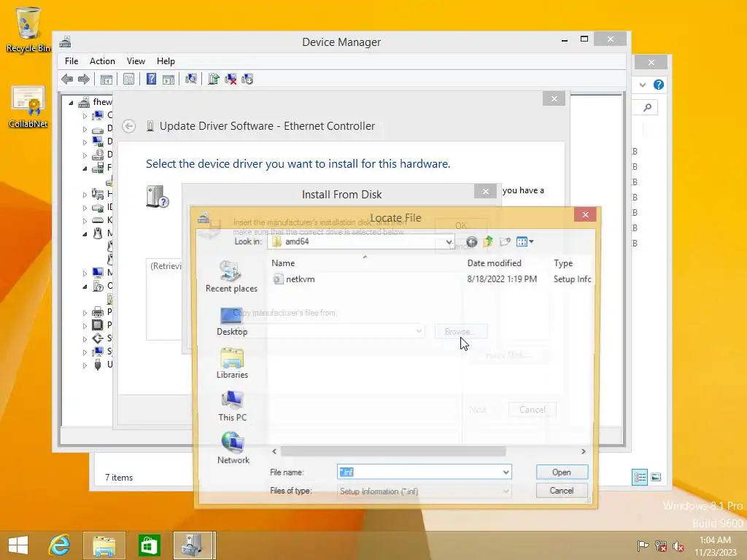The width and height of the screenshot is (747, 560).
Task: Open the View Menu in Locate File
Action: point(525,242)
